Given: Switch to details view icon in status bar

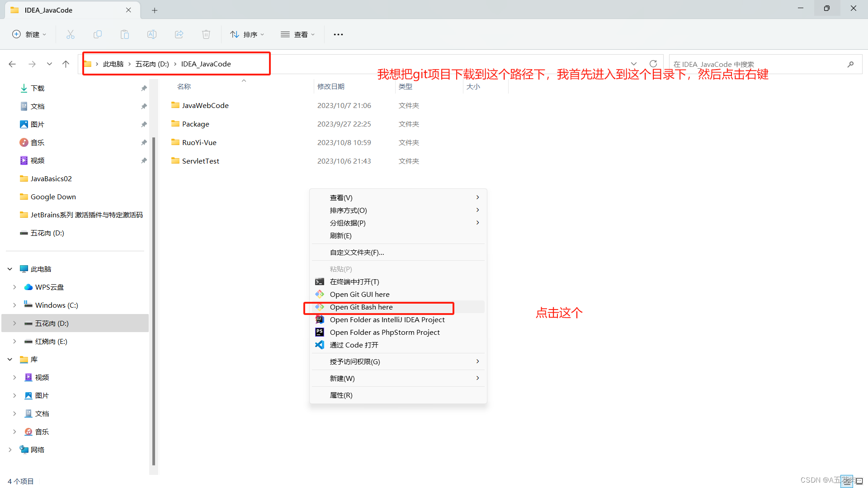Looking at the screenshot, I should (847, 481).
